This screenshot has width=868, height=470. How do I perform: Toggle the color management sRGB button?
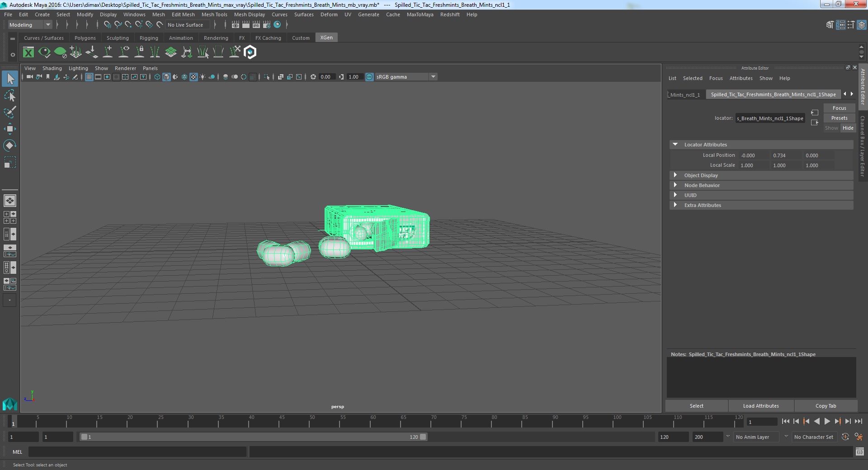(x=369, y=77)
